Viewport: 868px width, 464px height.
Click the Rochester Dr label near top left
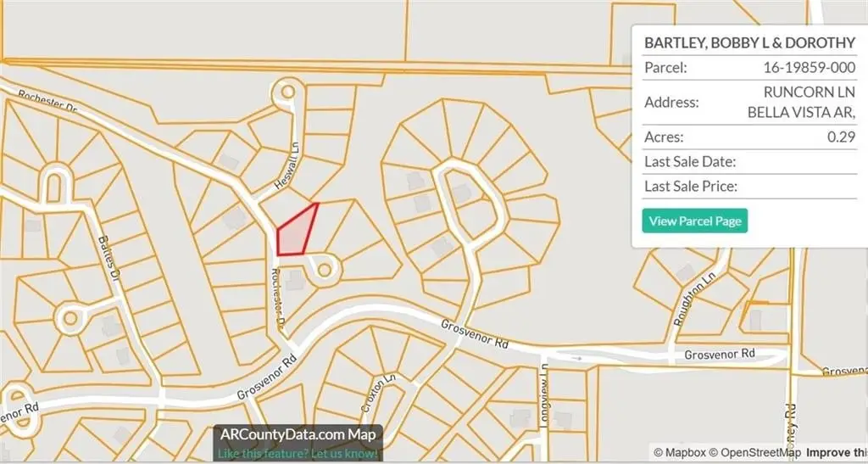(47, 102)
